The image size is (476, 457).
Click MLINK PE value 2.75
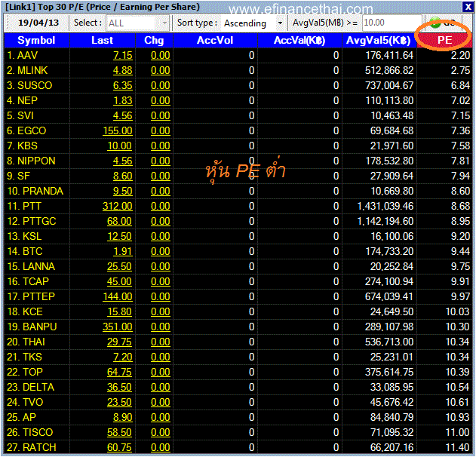(x=460, y=70)
